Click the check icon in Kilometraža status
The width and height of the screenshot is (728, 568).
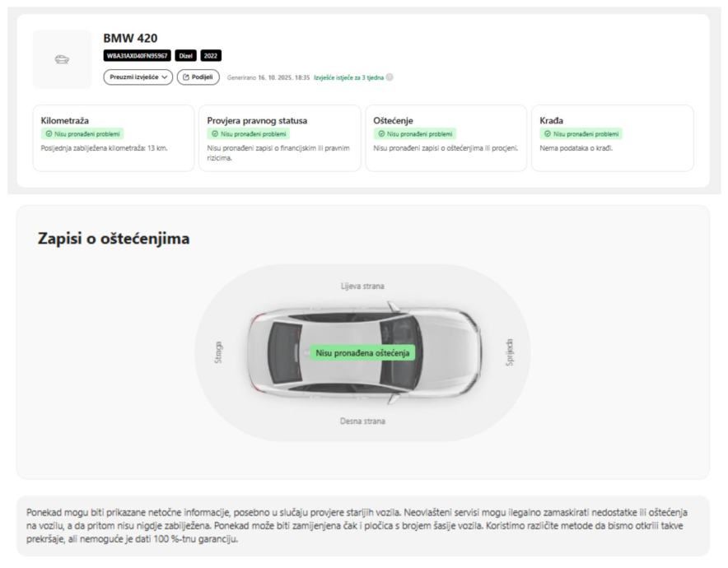(49, 134)
